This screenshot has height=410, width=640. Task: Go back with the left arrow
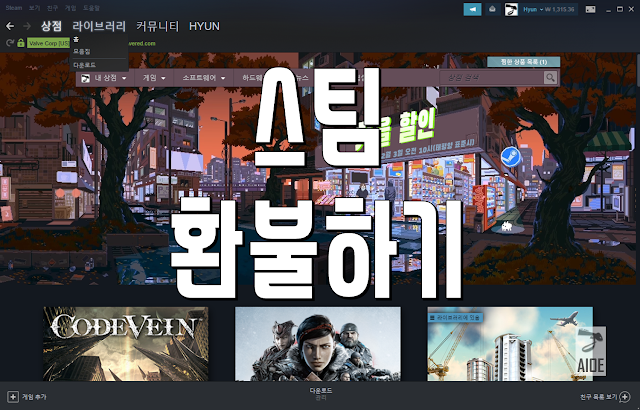coord(10,26)
